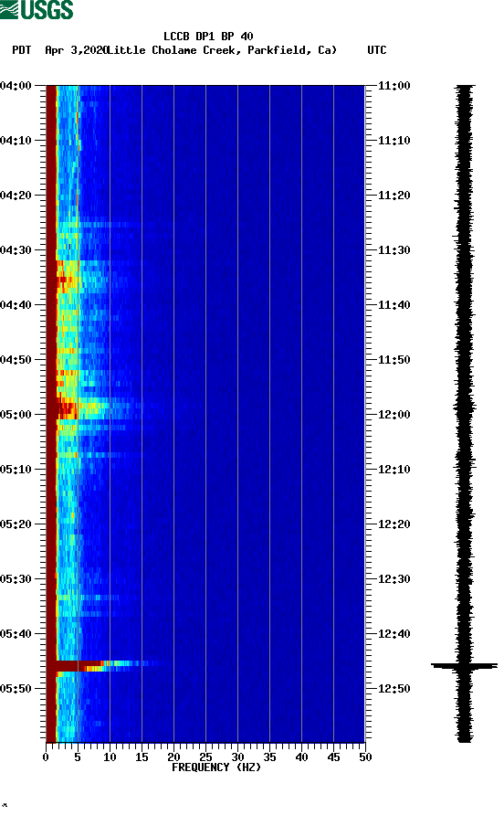The width and height of the screenshot is (504, 815).
Task: Click the 15 Hz frequency tick label
Action: click(142, 757)
